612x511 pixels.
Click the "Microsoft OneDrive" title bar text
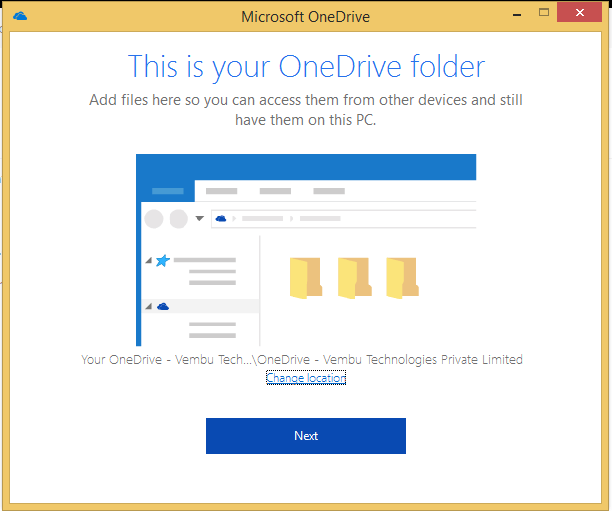(305, 17)
